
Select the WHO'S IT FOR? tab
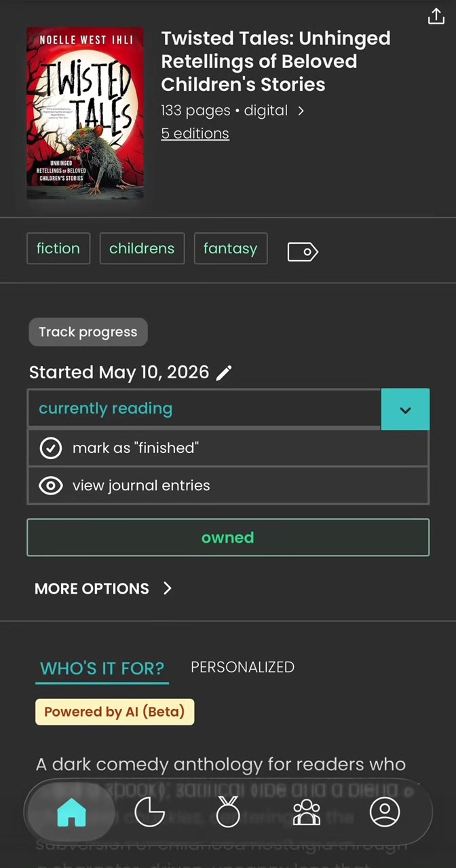coord(102,668)
